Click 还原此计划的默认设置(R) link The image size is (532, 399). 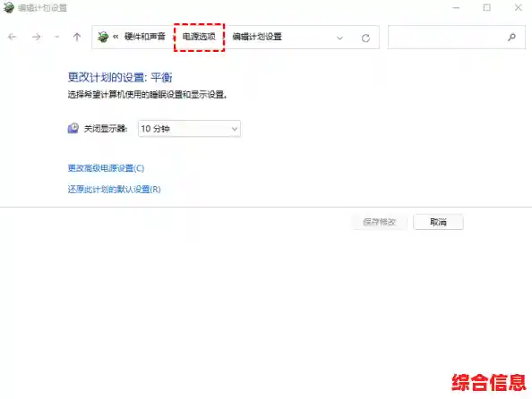tap(115, 189)
